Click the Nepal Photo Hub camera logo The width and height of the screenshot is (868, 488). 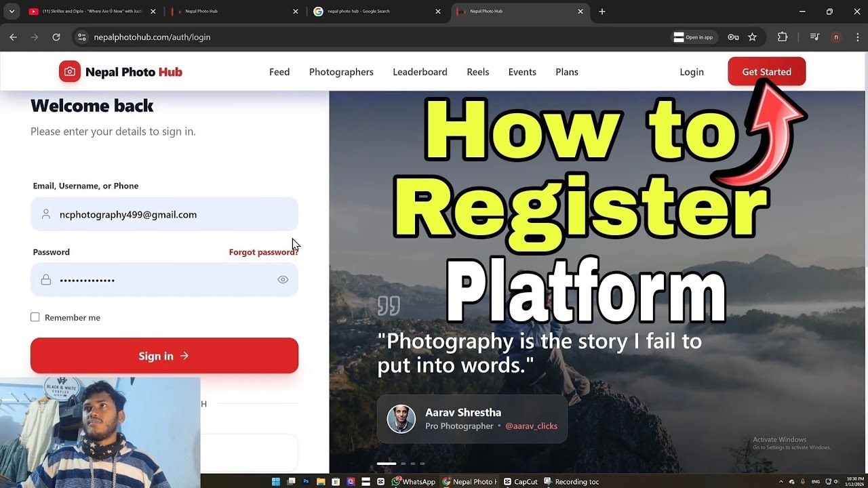click(x=69, y=72)
